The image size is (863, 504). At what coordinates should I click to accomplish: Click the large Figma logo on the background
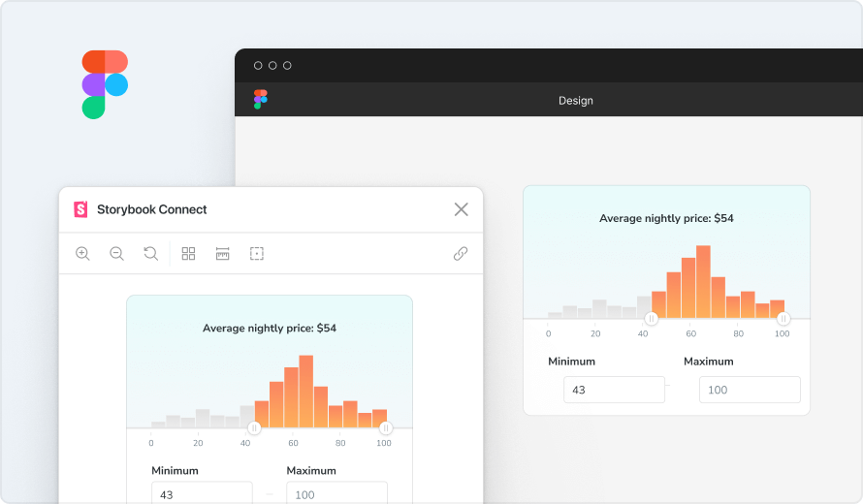point(105,84)
